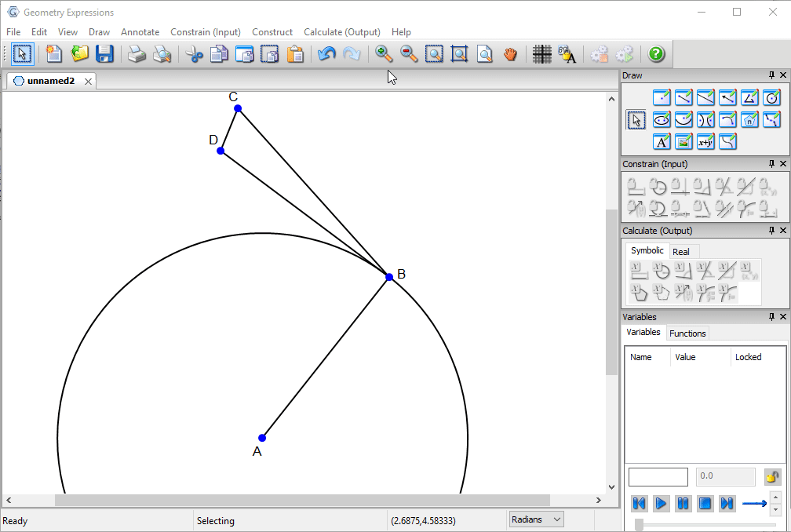The width and height of the screenshot is (791, 532).
Task: Select the Regular N-gon draw tool
Action: [749, 119]
